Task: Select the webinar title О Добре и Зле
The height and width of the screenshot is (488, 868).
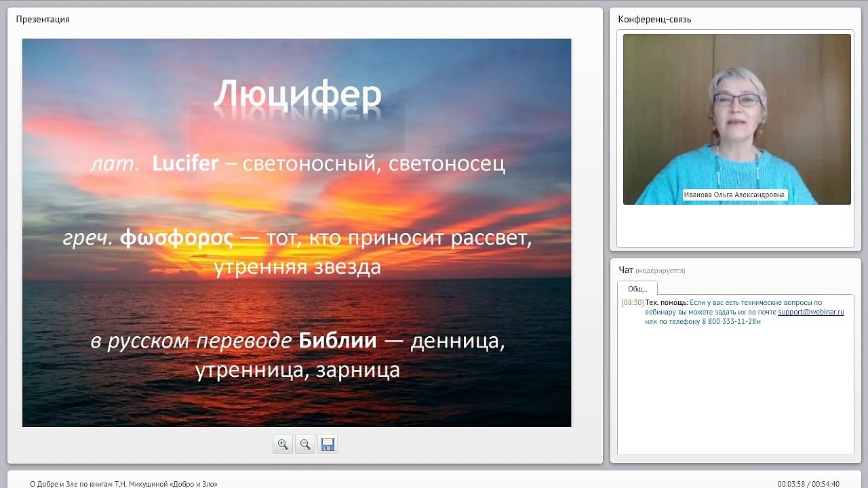Action: [x=123, y=484]
